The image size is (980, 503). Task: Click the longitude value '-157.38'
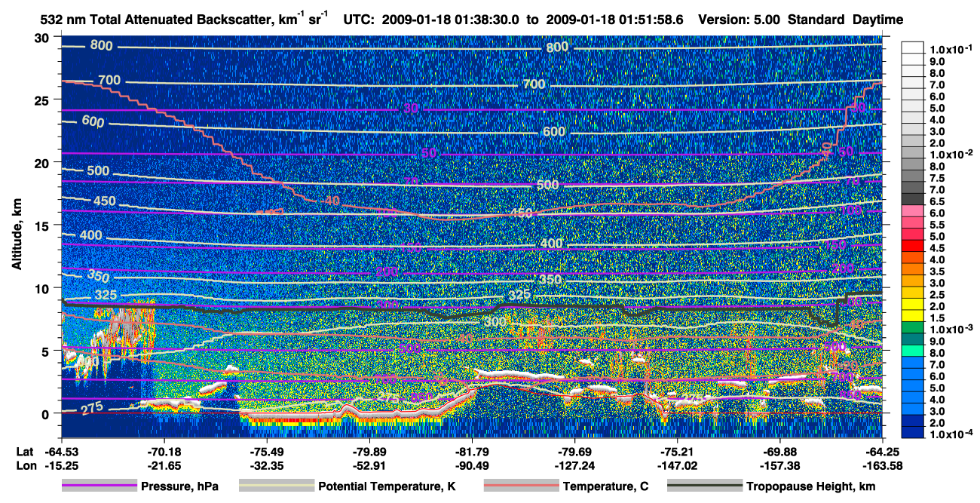pos(779,466)
